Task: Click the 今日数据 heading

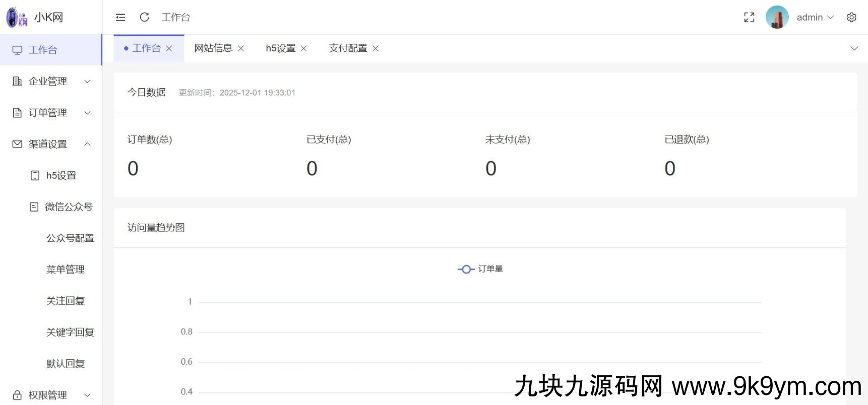Action: point(147,92)
